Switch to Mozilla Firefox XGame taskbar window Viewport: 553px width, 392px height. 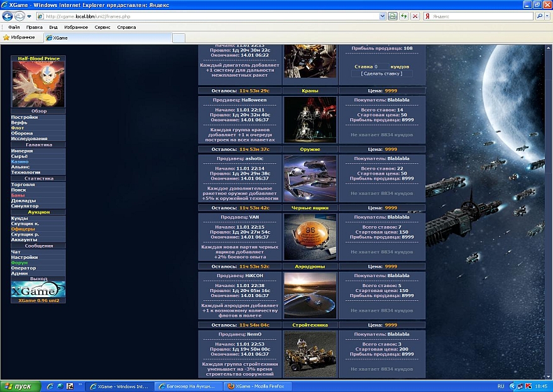256,386
